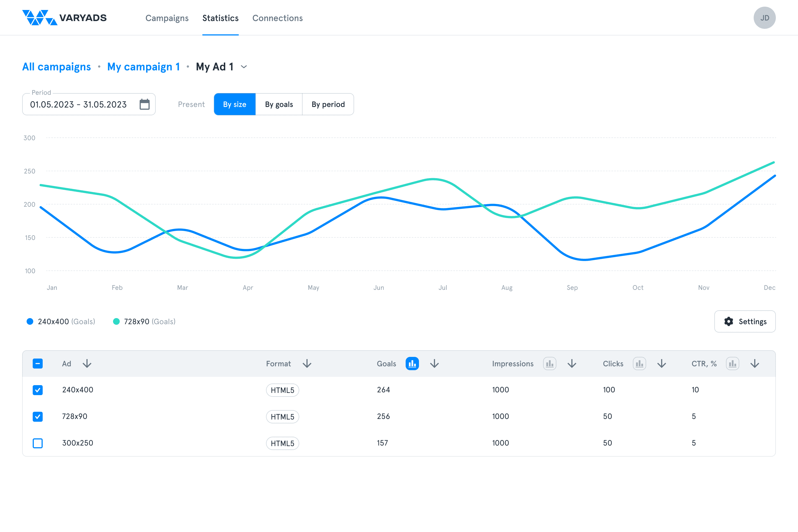Check the 300x250 ad row
798x532 pixels.
[x=38, y=443]
